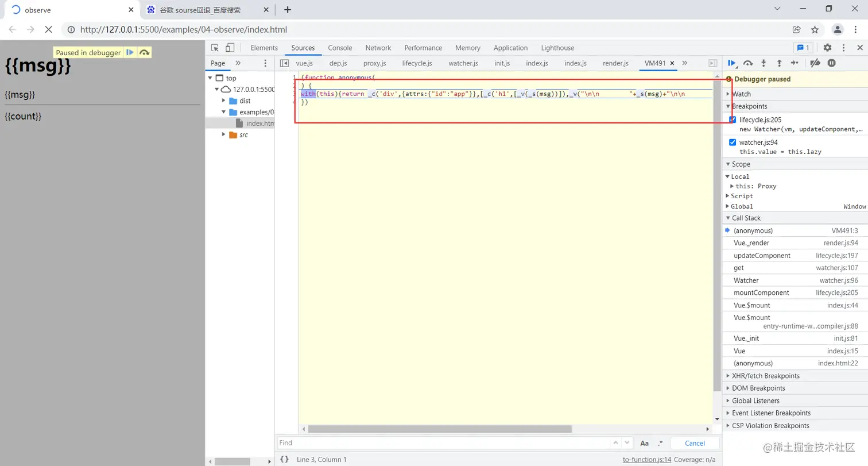Click inside the Find input field

pos(402,442)
